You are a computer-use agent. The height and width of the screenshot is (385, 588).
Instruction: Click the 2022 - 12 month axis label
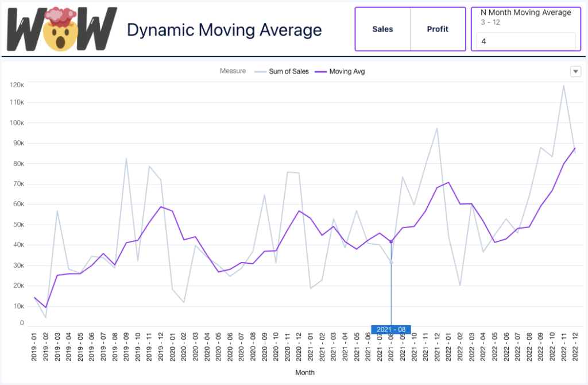pos(575,347)
